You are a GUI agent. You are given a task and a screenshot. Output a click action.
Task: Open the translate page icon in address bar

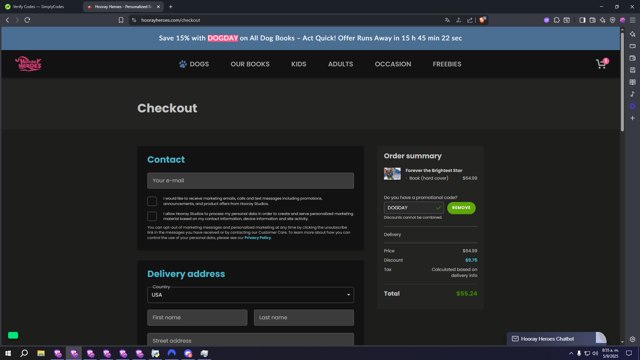[447, 20]
